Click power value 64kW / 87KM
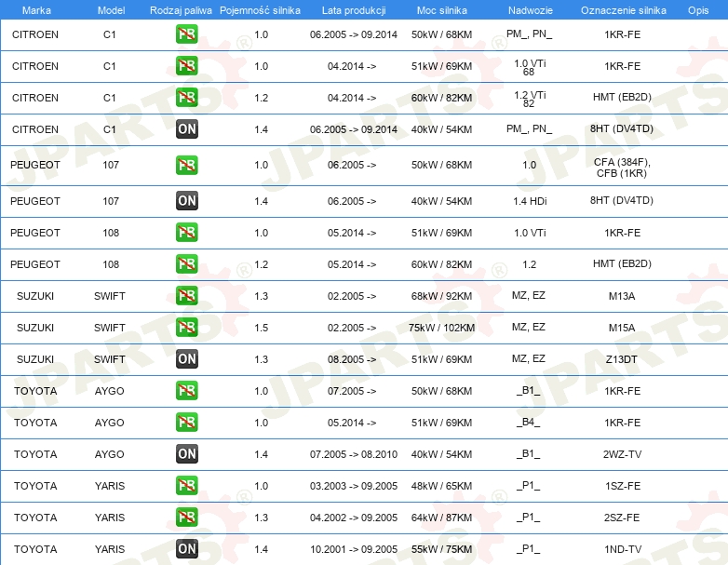 pyautogui.click(x=441, y=518)
